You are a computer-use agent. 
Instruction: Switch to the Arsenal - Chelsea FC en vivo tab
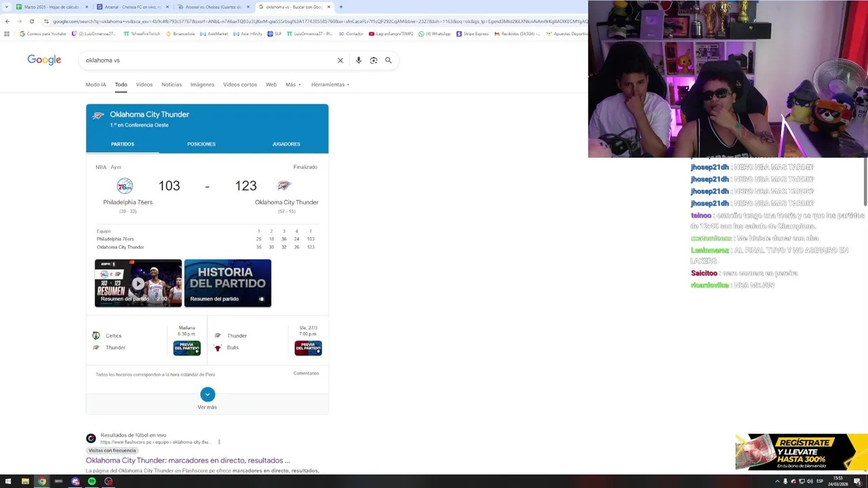[132, 7]
